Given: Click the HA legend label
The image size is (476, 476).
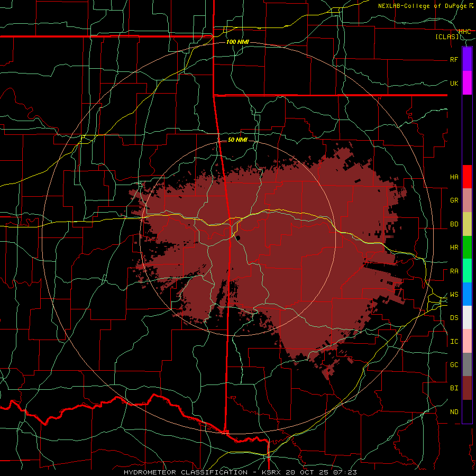Looking at the screenshot, I should [454, 177].
